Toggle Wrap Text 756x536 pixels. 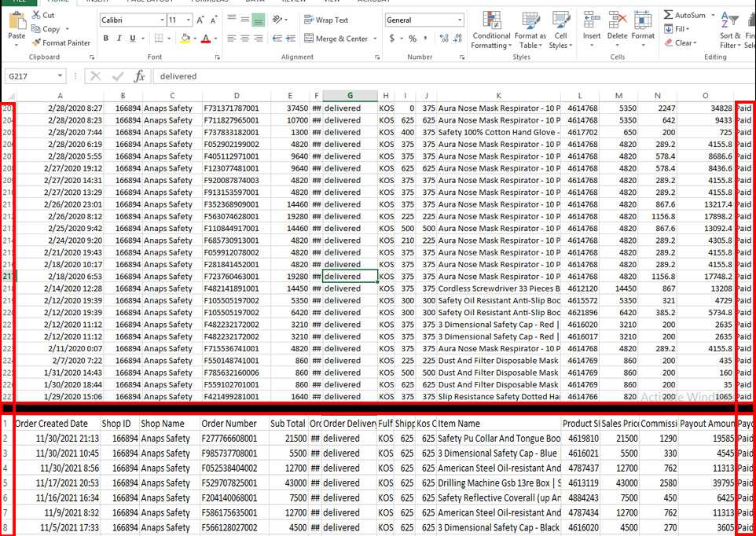[326, 20]
